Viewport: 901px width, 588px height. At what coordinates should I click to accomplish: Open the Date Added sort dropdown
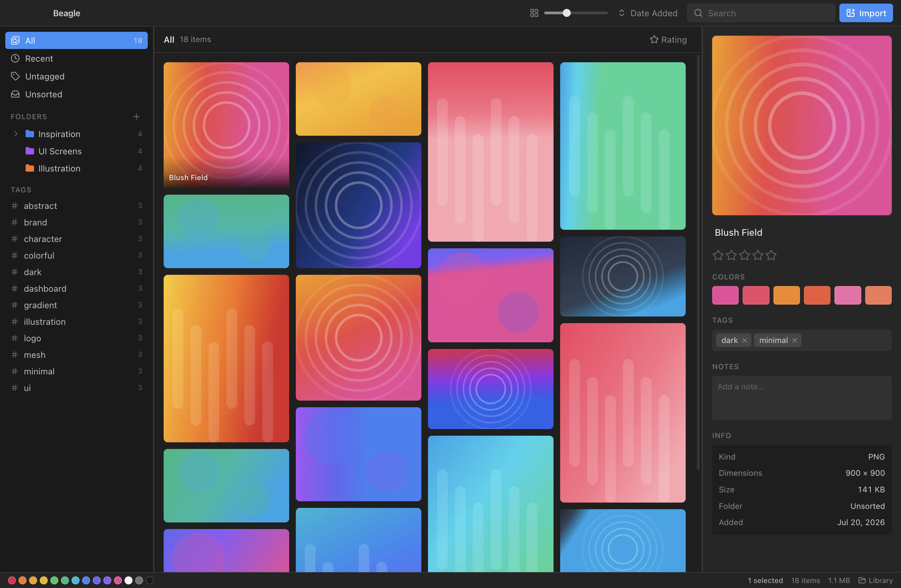647,13
